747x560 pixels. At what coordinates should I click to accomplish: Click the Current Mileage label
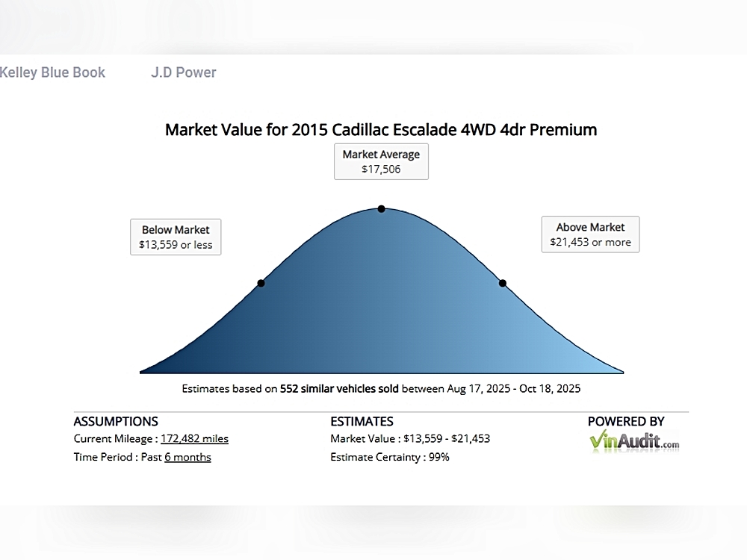tap(115, 439)
